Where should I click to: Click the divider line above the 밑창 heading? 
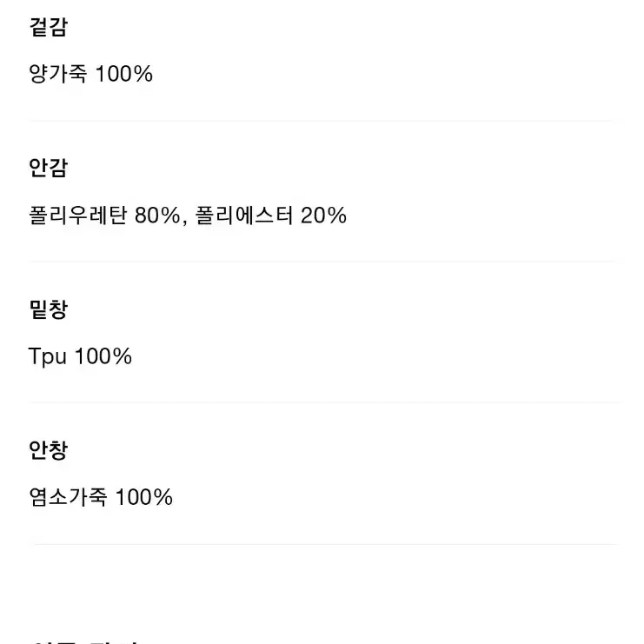(322, 262)
